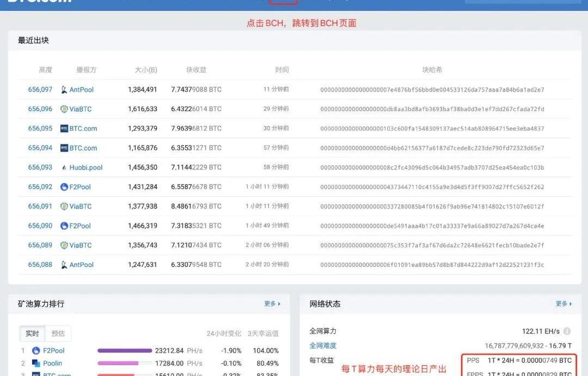Screen dimensions: 588x376
Task: Click the 最近出块 section title
Action: 33,40
